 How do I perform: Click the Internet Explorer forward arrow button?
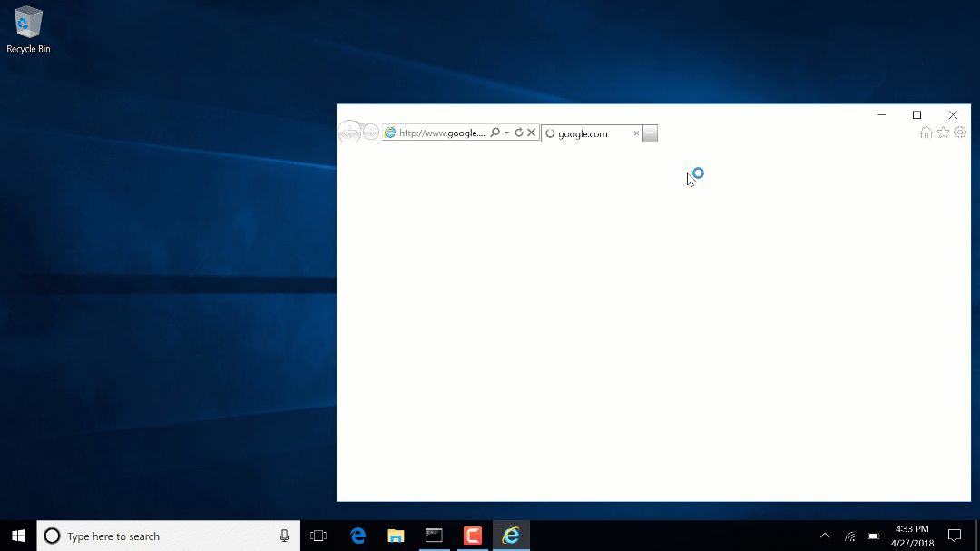tap(370, 133)
